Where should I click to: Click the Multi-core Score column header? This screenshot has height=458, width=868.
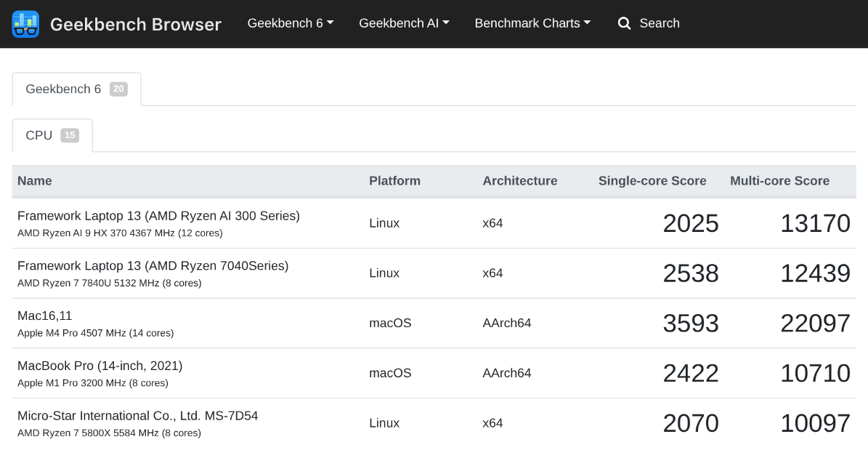(779, 180)
